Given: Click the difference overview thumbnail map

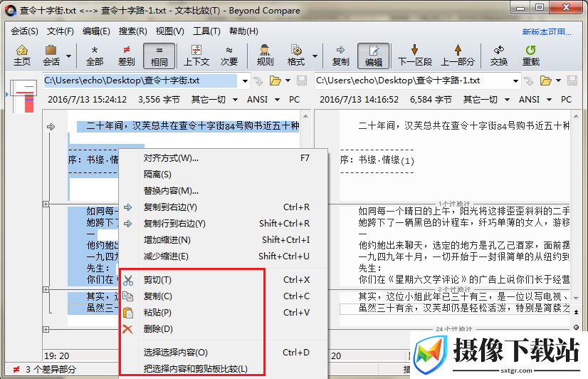Looking at the screenshot, I should point(23,96).
